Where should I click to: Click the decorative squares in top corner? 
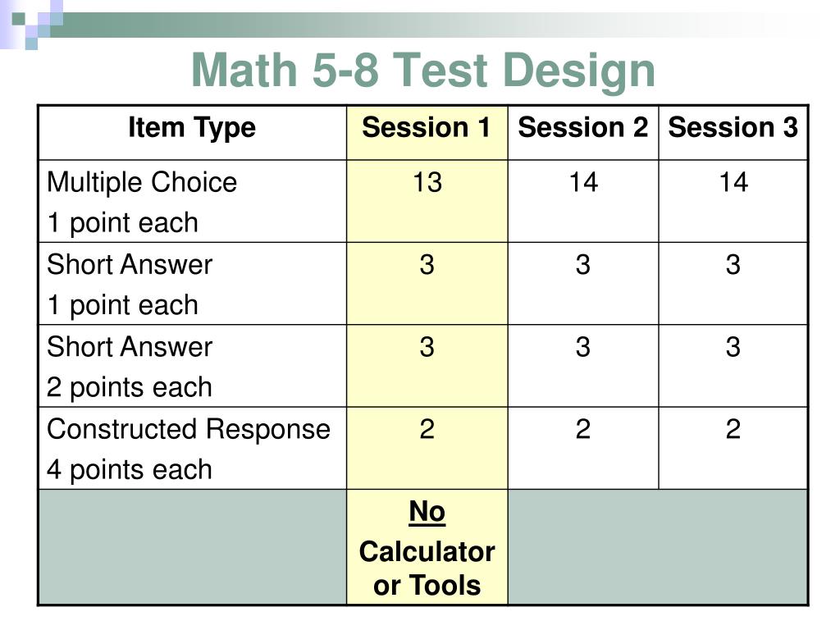click(x=32, y=22)
